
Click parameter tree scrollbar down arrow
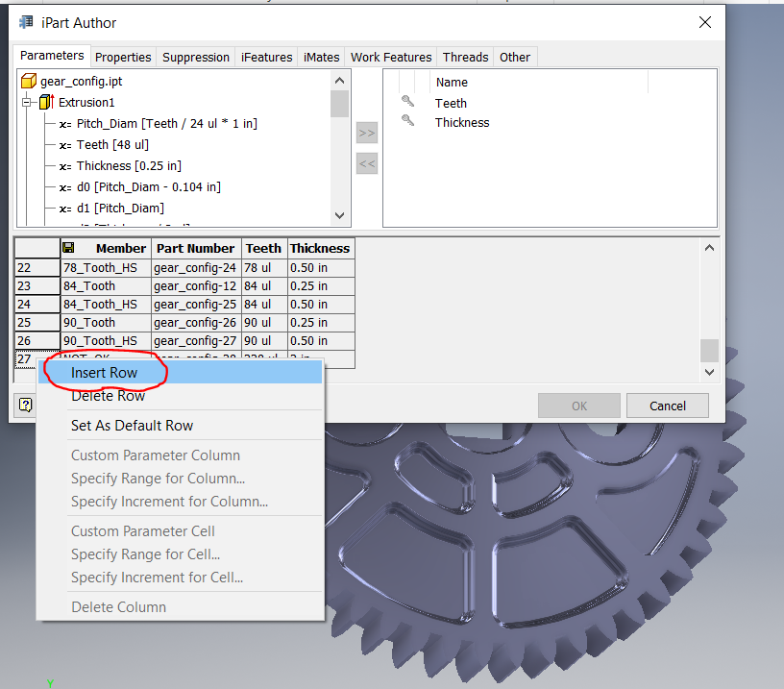click(x=339, y=215)
